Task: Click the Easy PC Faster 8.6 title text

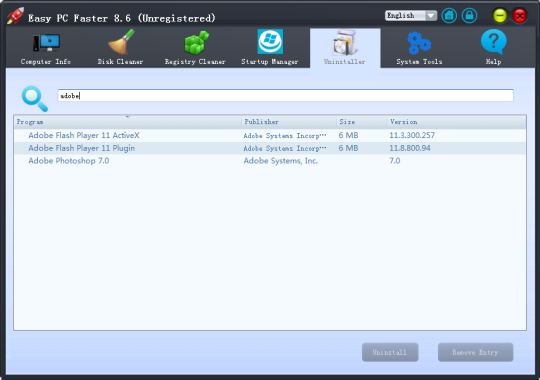Action: pos(122,18)
